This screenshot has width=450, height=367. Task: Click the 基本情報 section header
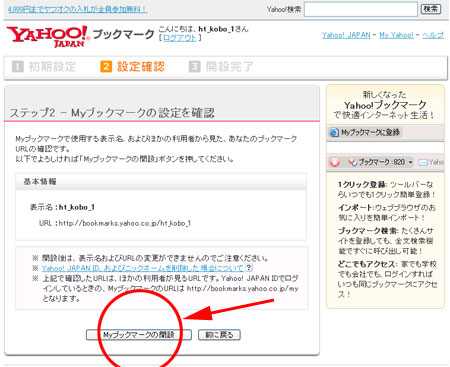point(161,182)
